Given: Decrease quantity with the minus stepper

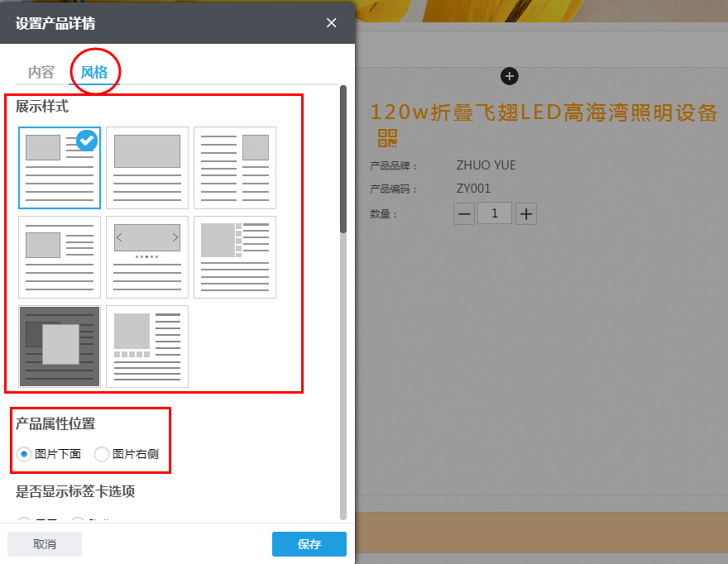Looking at the screenshot, I should [464, 213].
